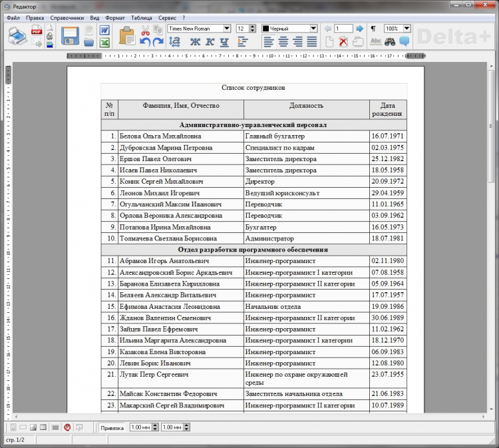The width and height of the screenshot is (499, 448).
Task: Open the ? help menu
Action: pos(184,18)
